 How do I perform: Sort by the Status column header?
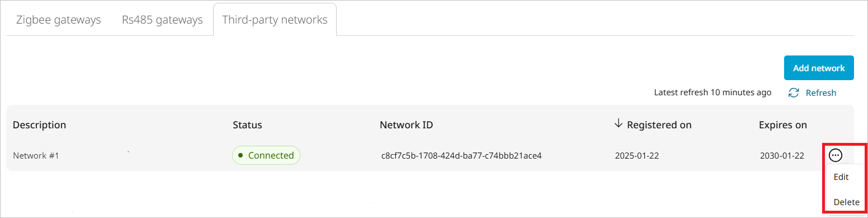[x=247, y=124]
